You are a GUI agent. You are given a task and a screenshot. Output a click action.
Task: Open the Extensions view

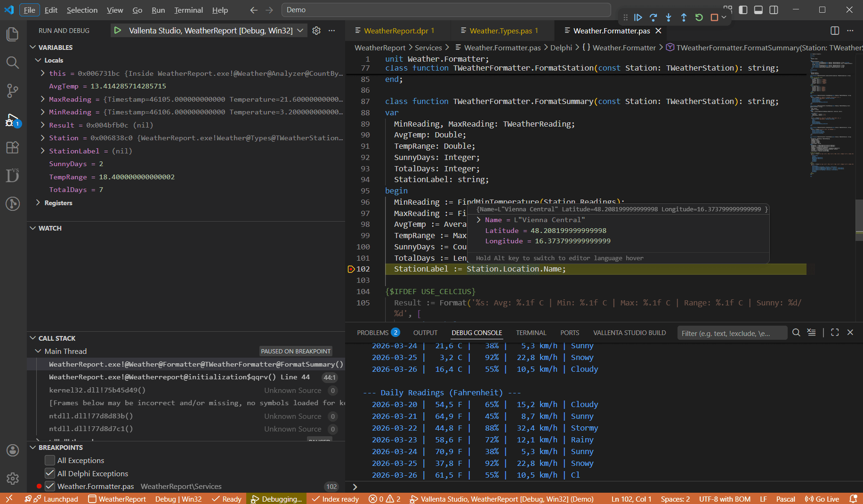[x=13, y=147]
